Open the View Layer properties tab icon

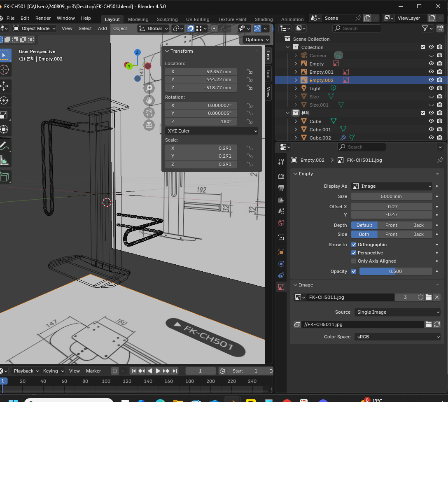(281, 200)
